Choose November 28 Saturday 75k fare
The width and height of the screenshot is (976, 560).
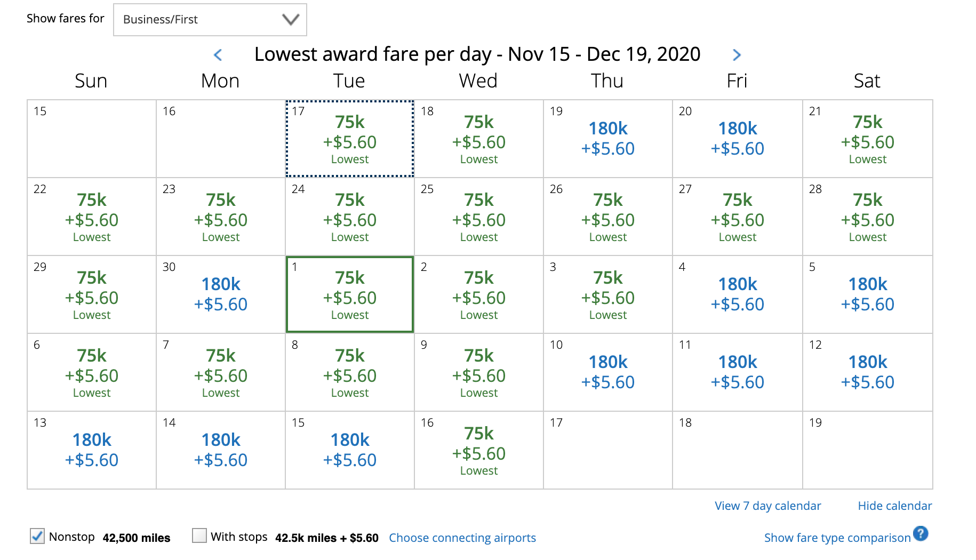coord(867,217)
